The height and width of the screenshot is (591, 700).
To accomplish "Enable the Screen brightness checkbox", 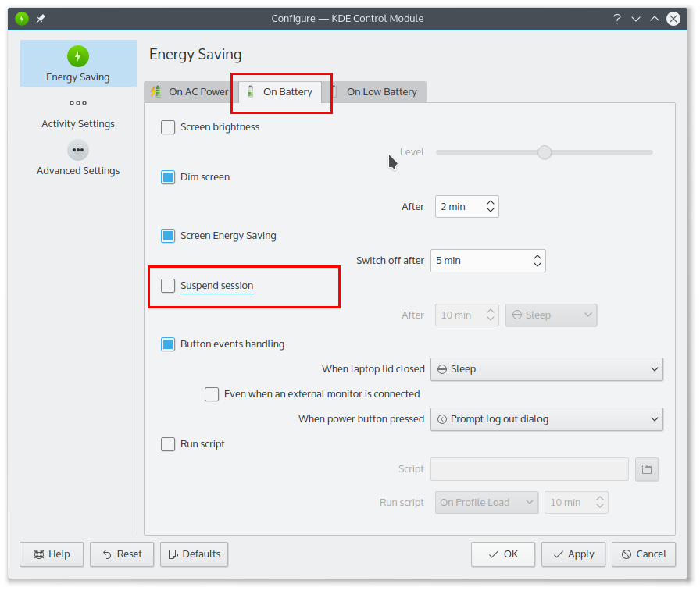I will coord(167,126).
